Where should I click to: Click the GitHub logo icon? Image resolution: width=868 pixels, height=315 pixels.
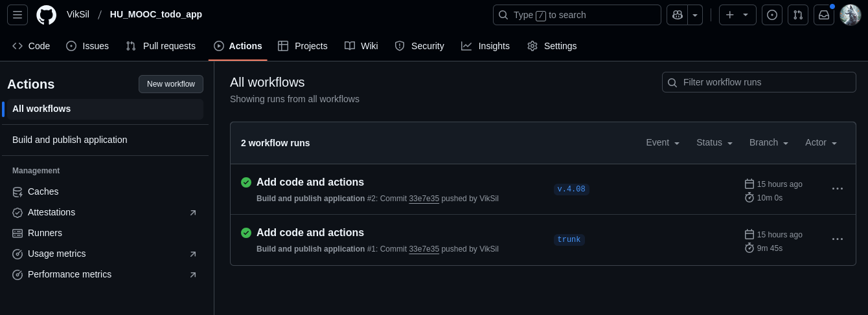pos(46,15)
